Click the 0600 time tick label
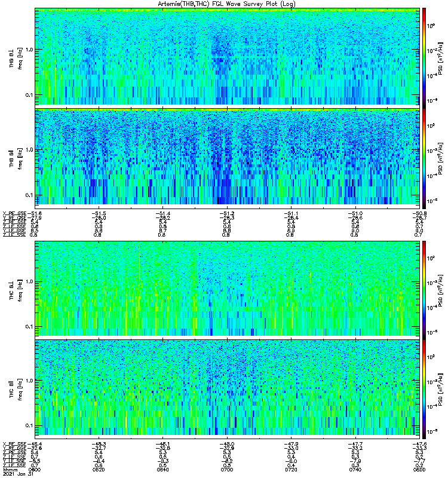Screen dimensions: 448x478 pos(35,470)
